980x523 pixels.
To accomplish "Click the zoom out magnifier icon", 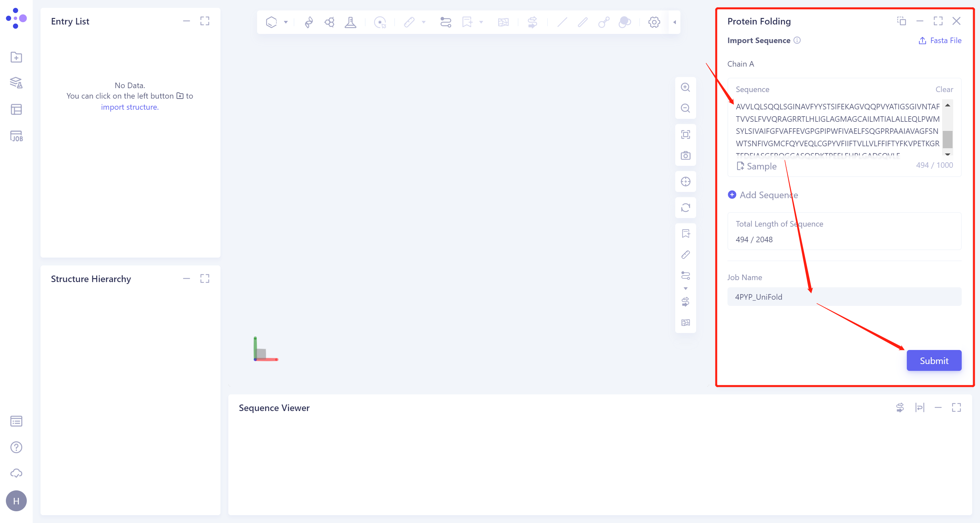I will (686, 108).
